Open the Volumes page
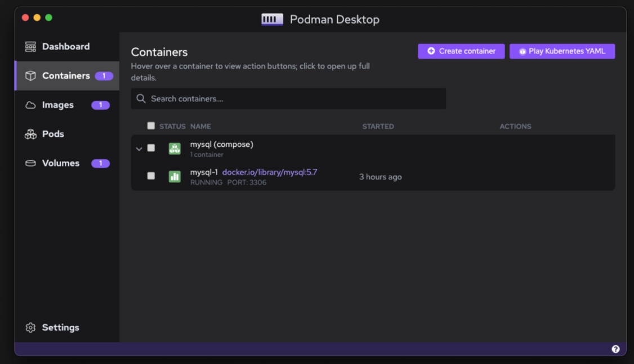 tap(66, 163)
